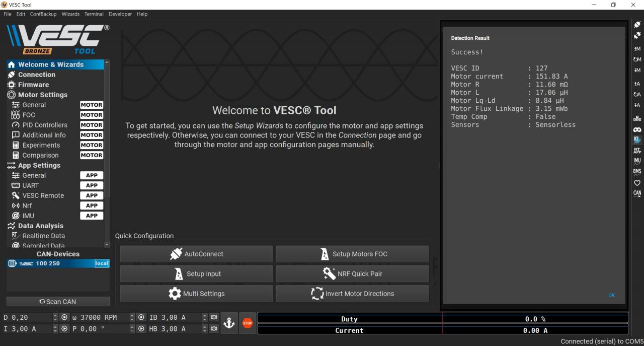Image resolution: width=644 pixels, height=346 pixels.
Task: Toggle BMS data streaming icon
Action: click(x=637, y=172)
